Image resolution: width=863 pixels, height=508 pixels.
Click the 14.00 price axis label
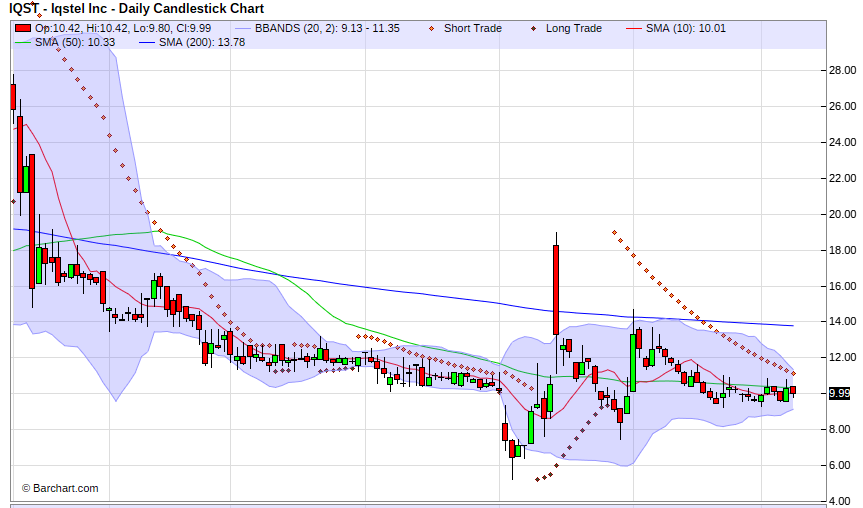click(843, 321)
